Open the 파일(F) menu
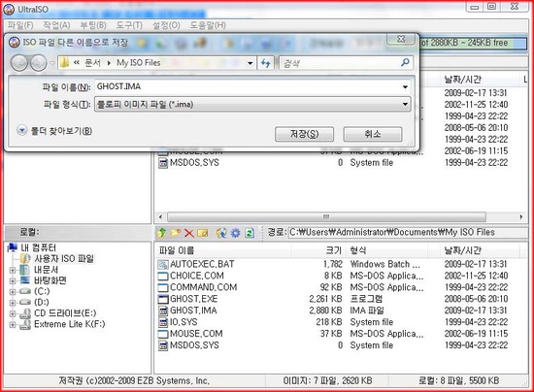534x392 pixels. point(20,25)
